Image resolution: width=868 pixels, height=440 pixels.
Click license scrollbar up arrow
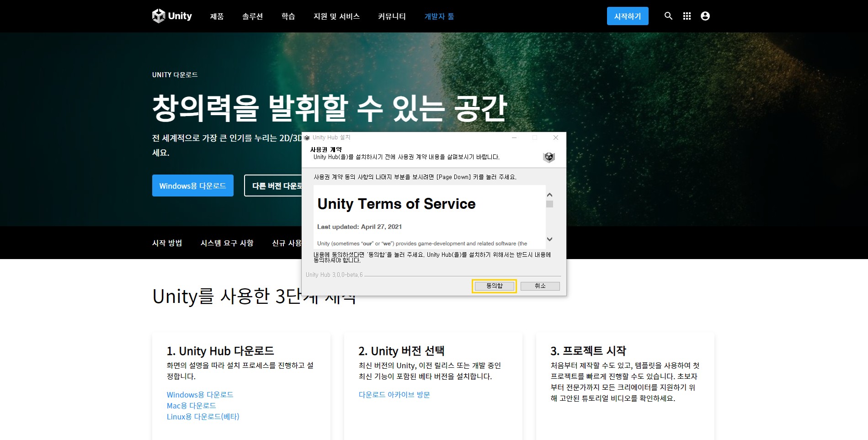(x=550, y=195)
